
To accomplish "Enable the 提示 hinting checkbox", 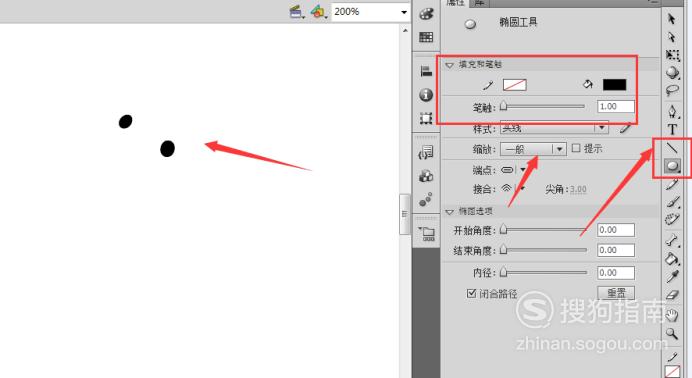I will pos(576,148).
